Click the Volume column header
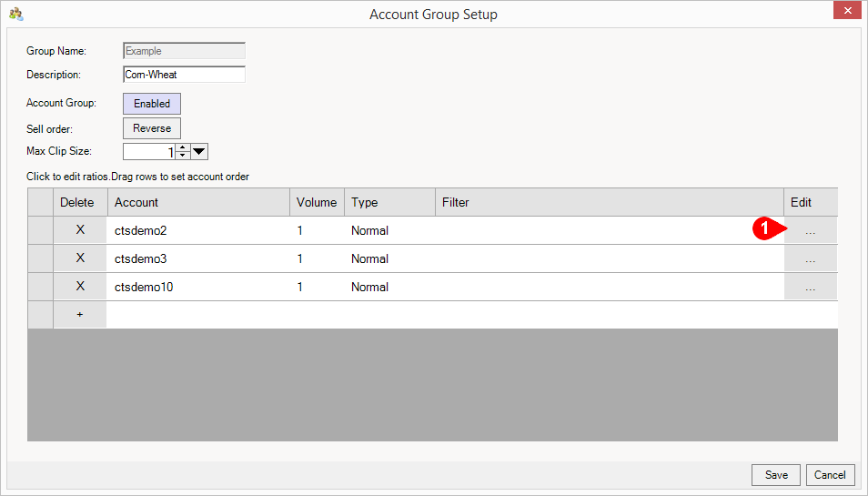The width and height of the screenshot is (868, 496). 316,202
